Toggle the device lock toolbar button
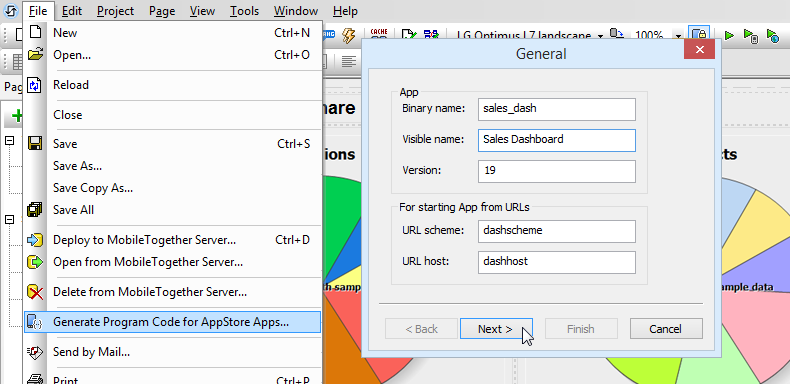The image size is (790, 384). pyautogui.click(x=699, y=35)
